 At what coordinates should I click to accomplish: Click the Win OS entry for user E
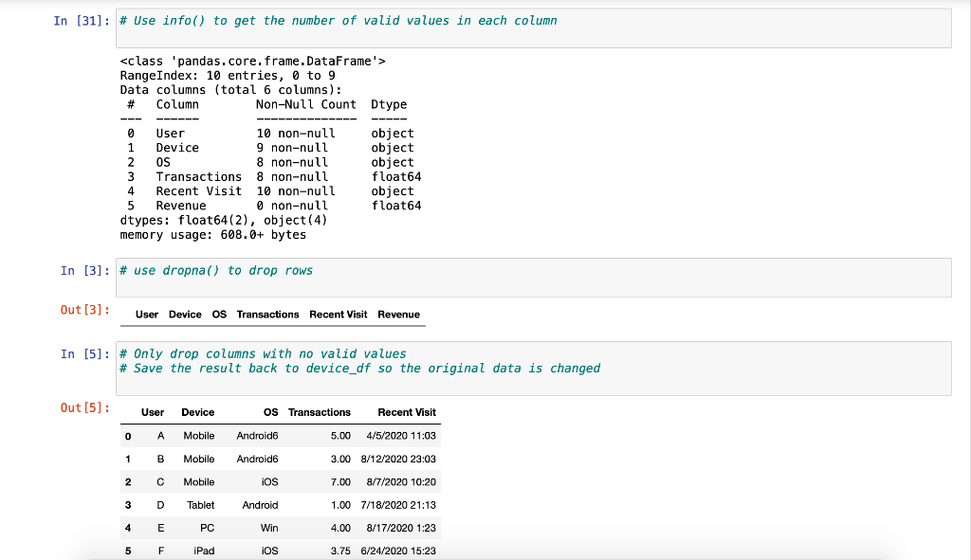[271, 528]
